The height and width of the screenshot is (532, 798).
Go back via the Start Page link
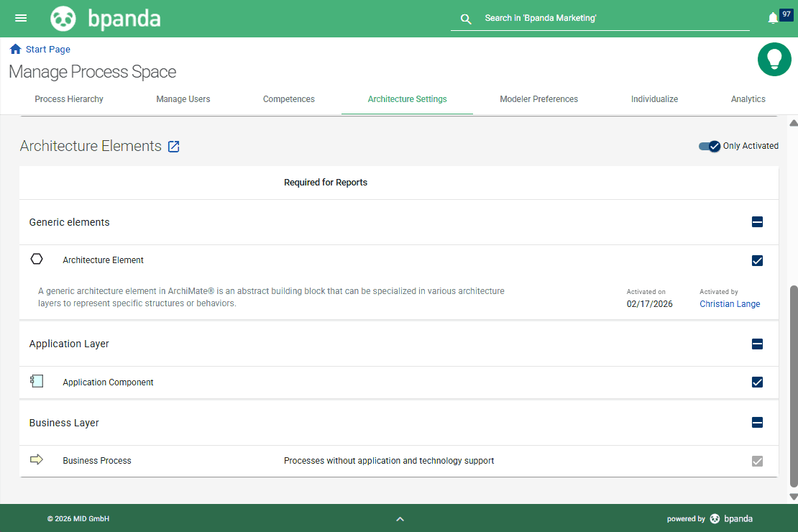pyautogui.click(x=47, y=49)
